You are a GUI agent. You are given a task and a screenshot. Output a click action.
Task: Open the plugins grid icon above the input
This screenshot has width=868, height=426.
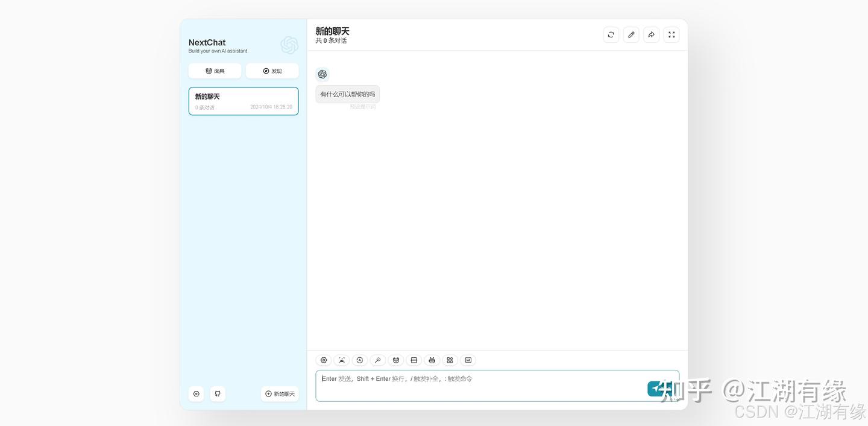450,360
